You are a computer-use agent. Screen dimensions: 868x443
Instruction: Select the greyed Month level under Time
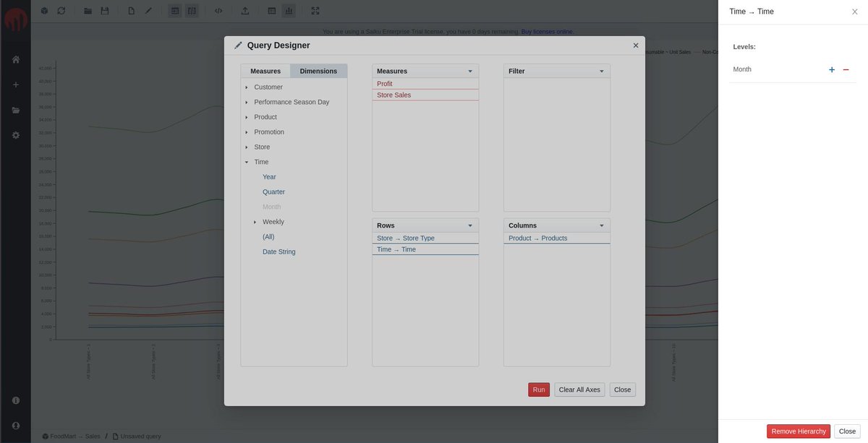(271, 207)
